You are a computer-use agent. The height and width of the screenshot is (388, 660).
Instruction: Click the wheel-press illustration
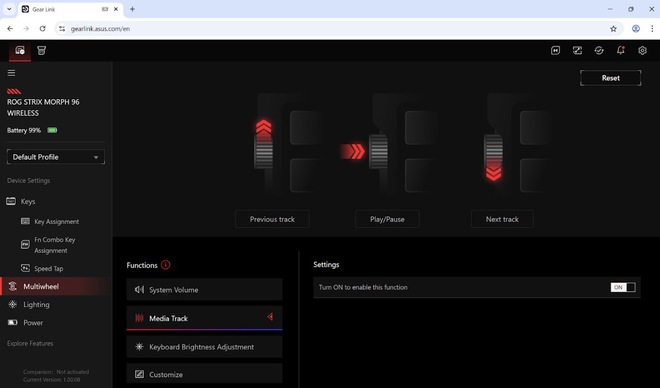[388, 144]
